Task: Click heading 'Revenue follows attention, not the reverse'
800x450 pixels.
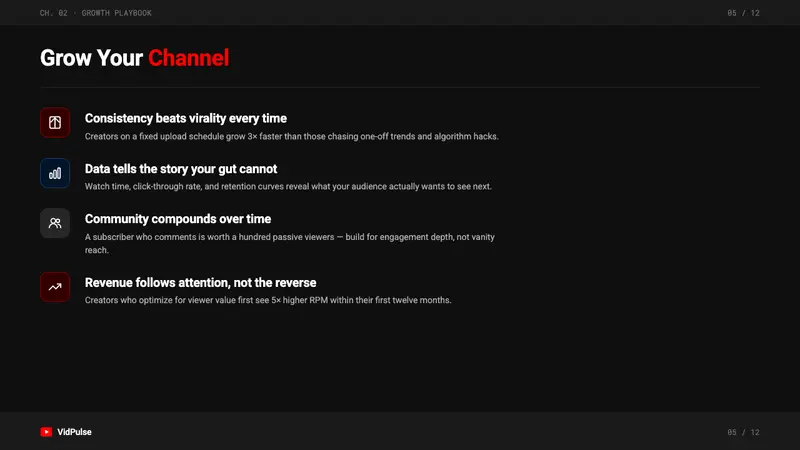Action: 201,283
